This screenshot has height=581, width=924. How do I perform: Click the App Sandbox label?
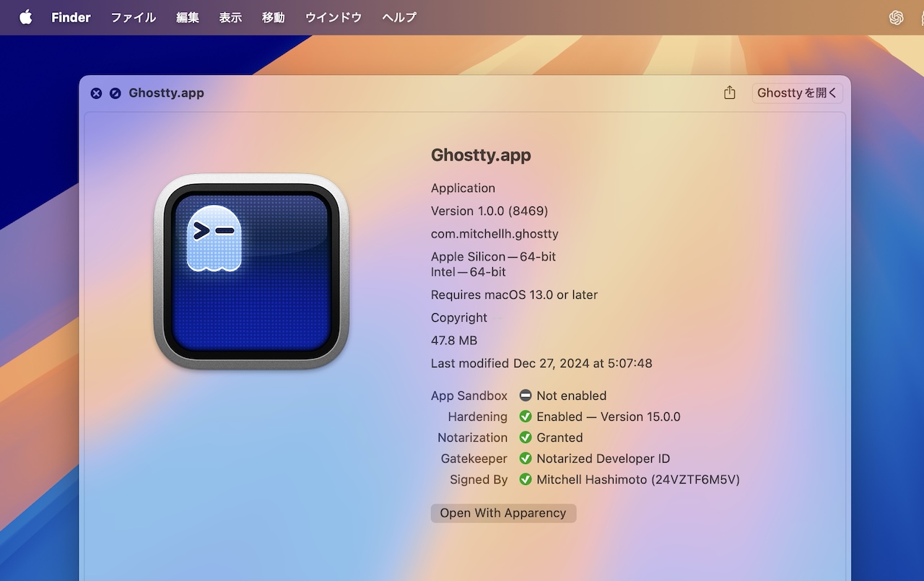(469, 396)
